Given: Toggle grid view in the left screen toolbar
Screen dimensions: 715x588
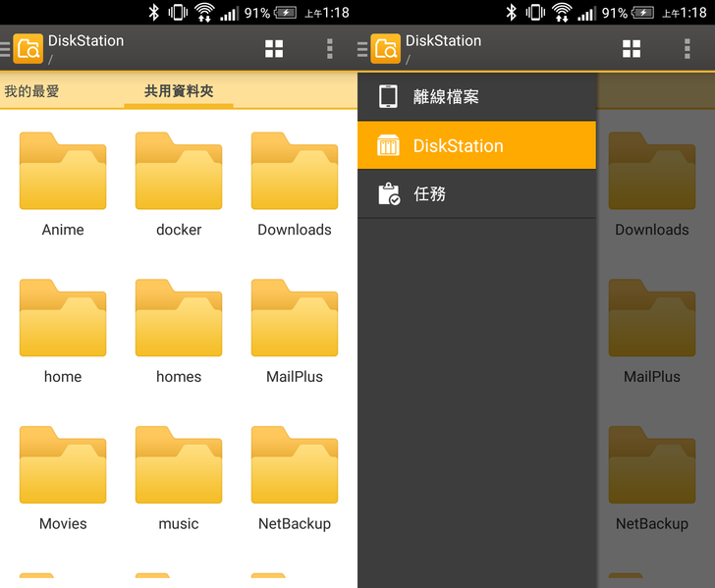Looking at the screenshot, I should 274,49.
